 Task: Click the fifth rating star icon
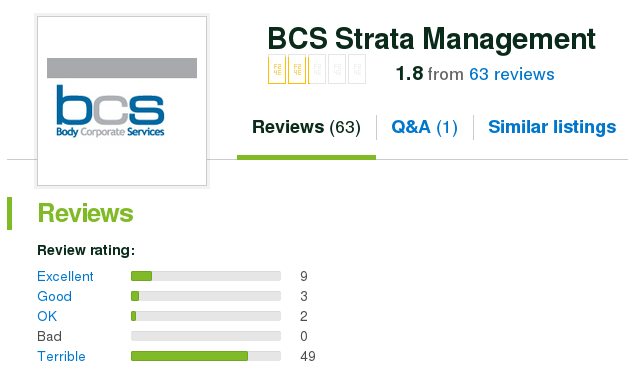click(x=357, y=69)
